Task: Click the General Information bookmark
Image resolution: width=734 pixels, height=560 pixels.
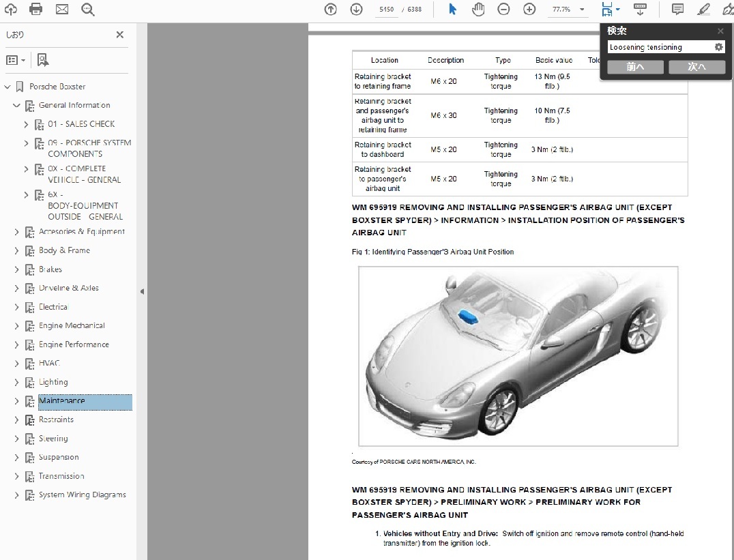Action: 74,105
